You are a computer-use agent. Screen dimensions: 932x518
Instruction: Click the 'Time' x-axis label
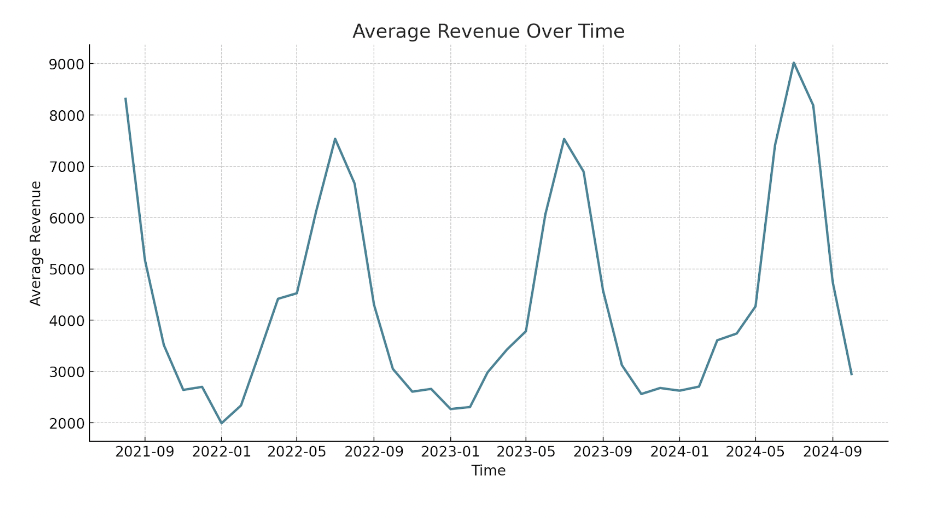[488, 471]
